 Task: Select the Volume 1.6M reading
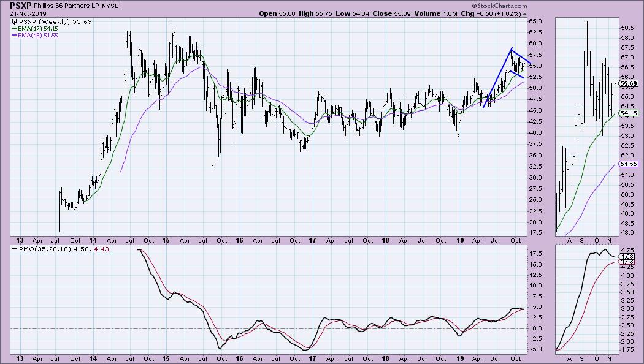[x=435, y=13]
